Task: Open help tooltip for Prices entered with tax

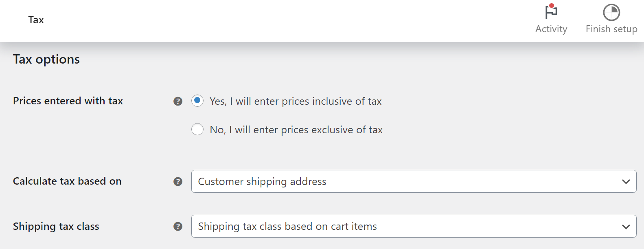Action: (178, 101)
